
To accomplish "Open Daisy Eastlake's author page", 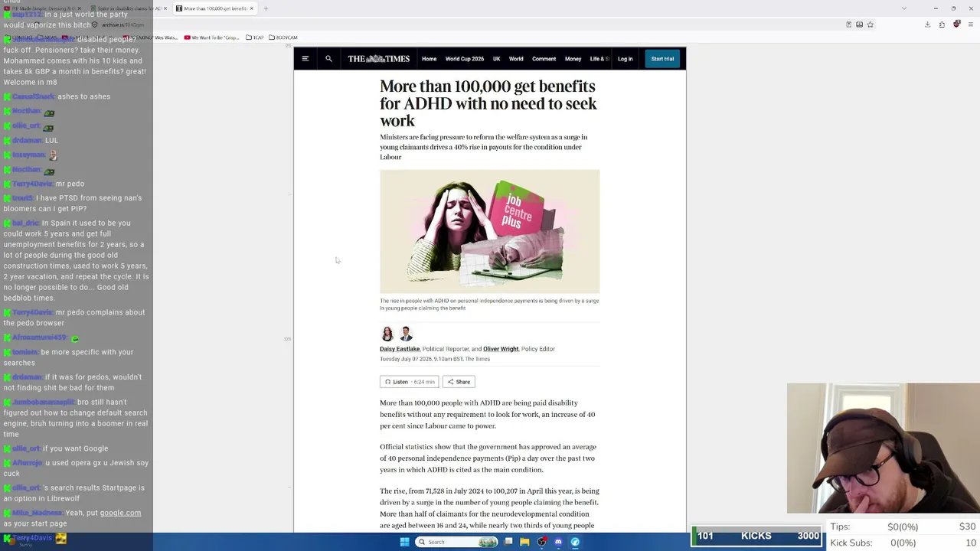I will coord(400,349).
